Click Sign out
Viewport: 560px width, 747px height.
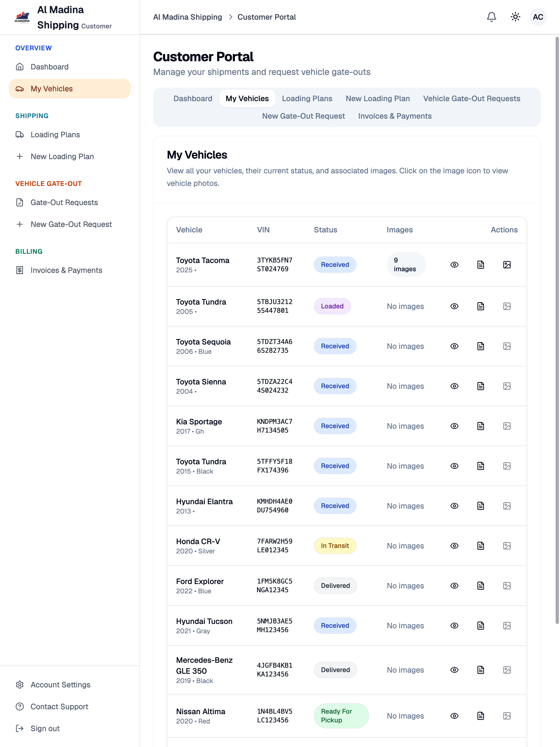click(69, 729)
